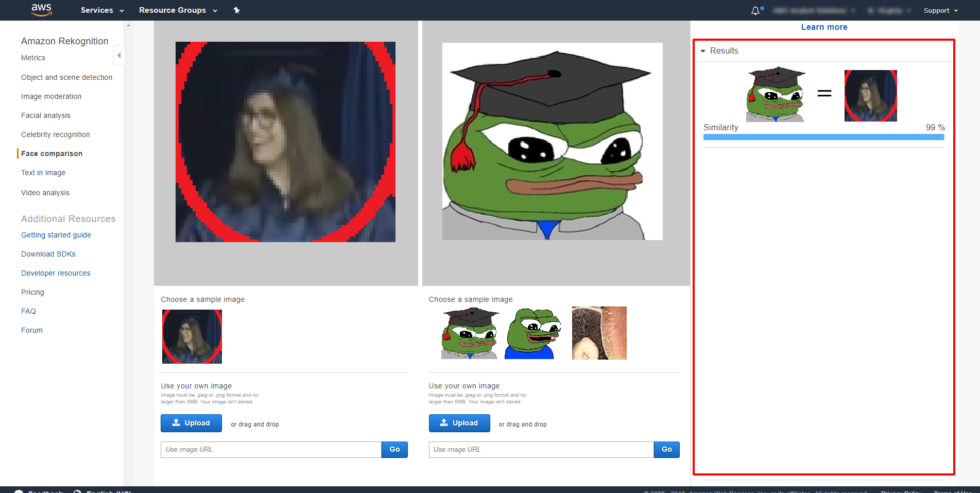Select Facial analysis in sidebar
The height and width of the screenshot is (493, 980).
click(x=46, y=115)
